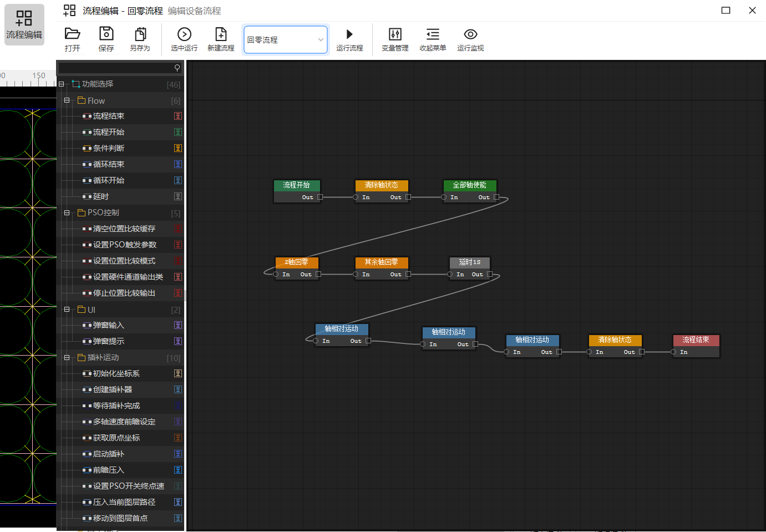Select 流程结束 in the Flow folder
Viewport: 766px width, 532px height.
click(109, 116)
